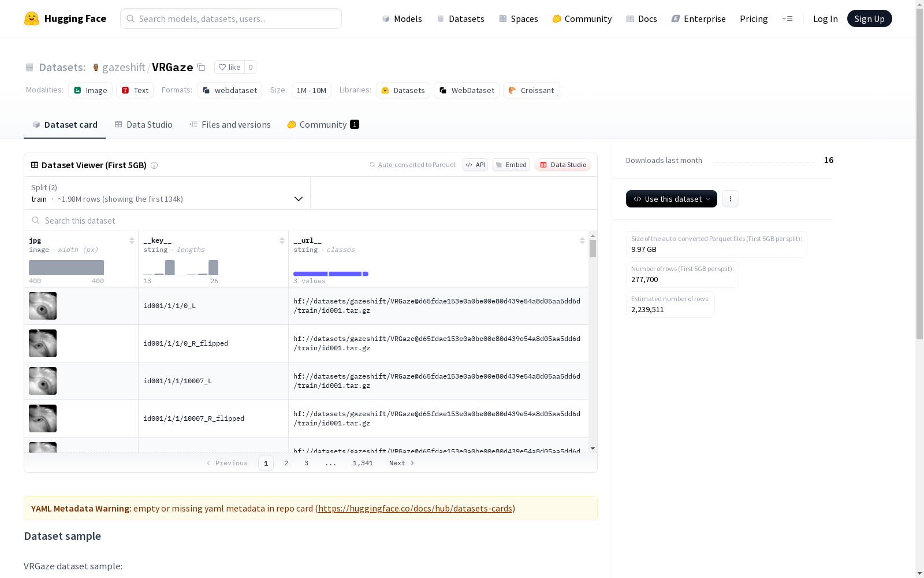
Task: Open Enterprise in the top navigation
Action: coord(698,18)
